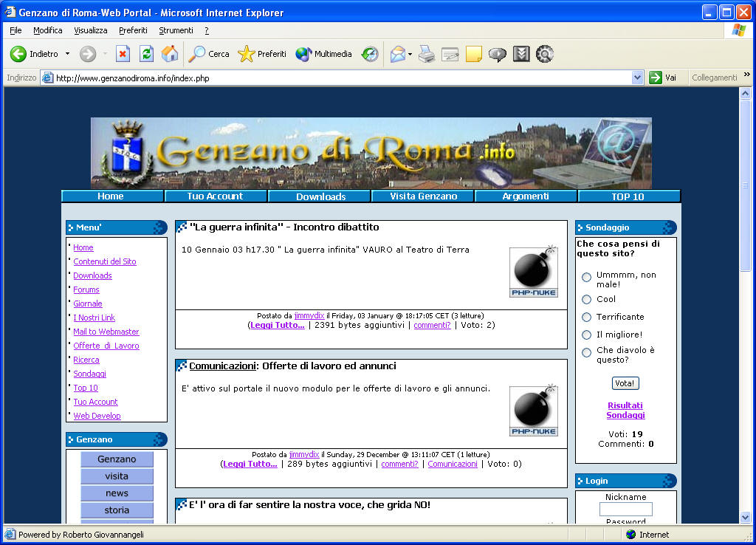Click the PHP-Nuke bomb image in first article
Viewport: 756px width, 545px height.
[534, 272]
